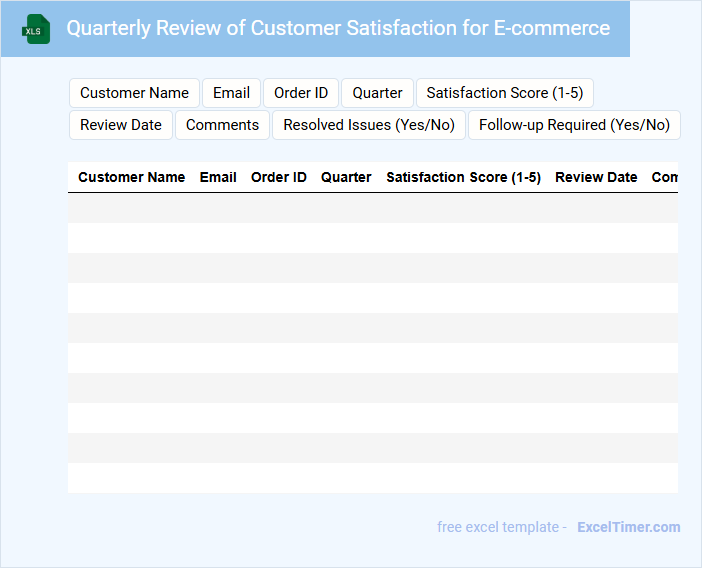Click the green XLS file icon
This screenshot has height=568, width=702.
coord(36,29)
